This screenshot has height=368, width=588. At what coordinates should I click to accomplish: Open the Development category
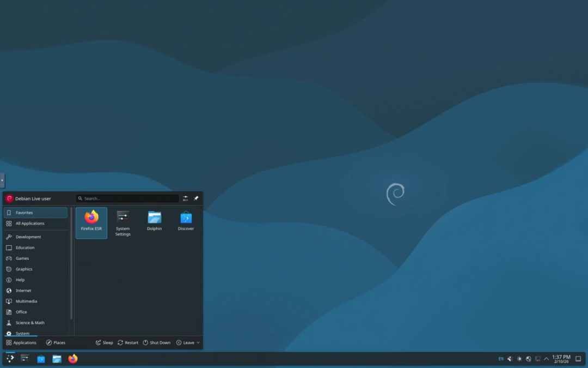point(35,237)
